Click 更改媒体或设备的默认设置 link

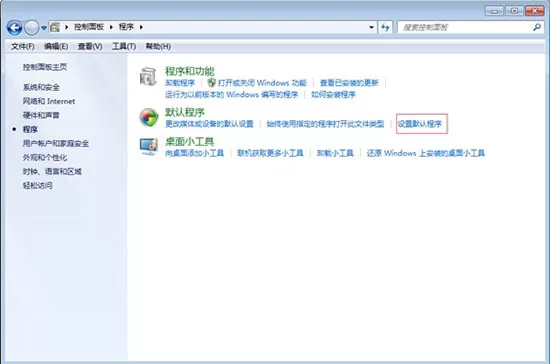click(209, 124)
